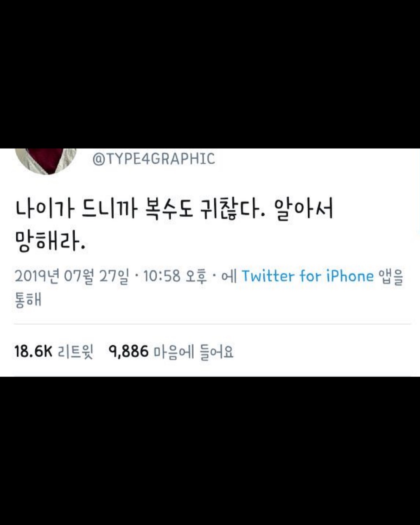
Task: Click the 2019년 07월 27일 date
Action: [x=72, y=276]
